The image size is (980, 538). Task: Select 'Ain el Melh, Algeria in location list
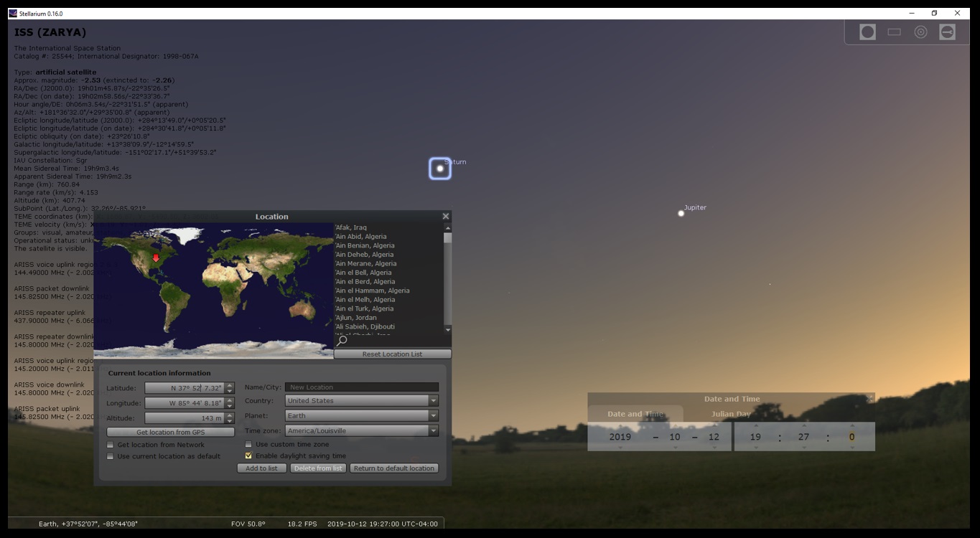[388, 300]
